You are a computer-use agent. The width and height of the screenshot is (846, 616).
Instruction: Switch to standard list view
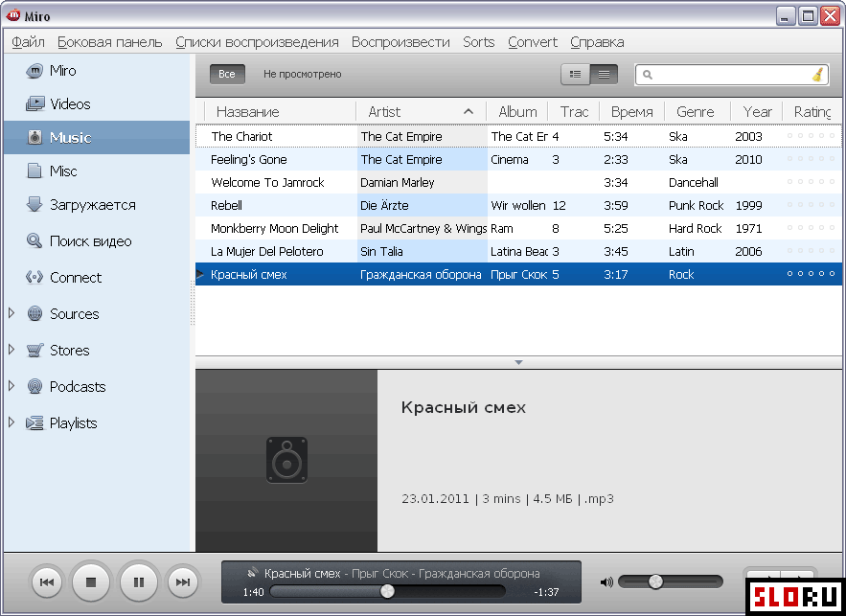[576, 74]
